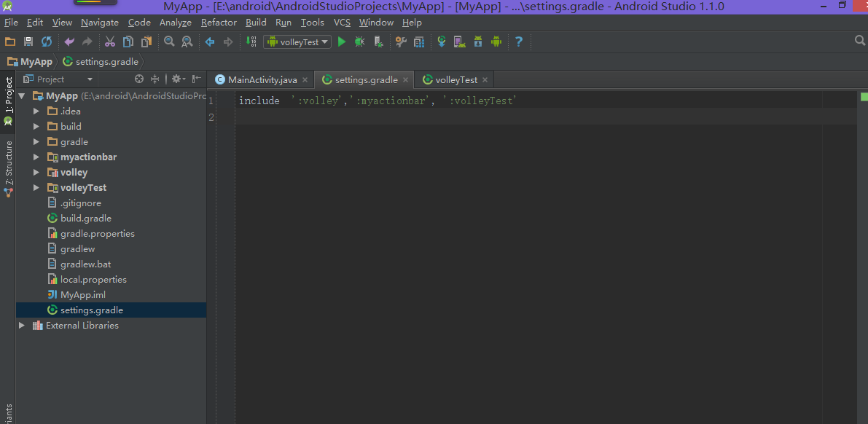Viewport: 868px width, 424px height.
Task: Select gradle.properties in project tree
Action: [x=98, y=234]
